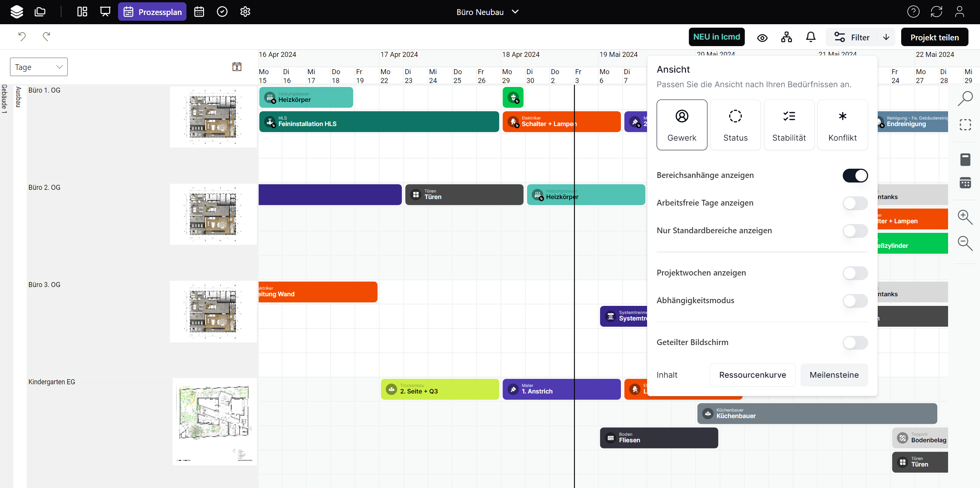Select the Status view option
This screenshot has width=980, height=488.
point(735,125)
